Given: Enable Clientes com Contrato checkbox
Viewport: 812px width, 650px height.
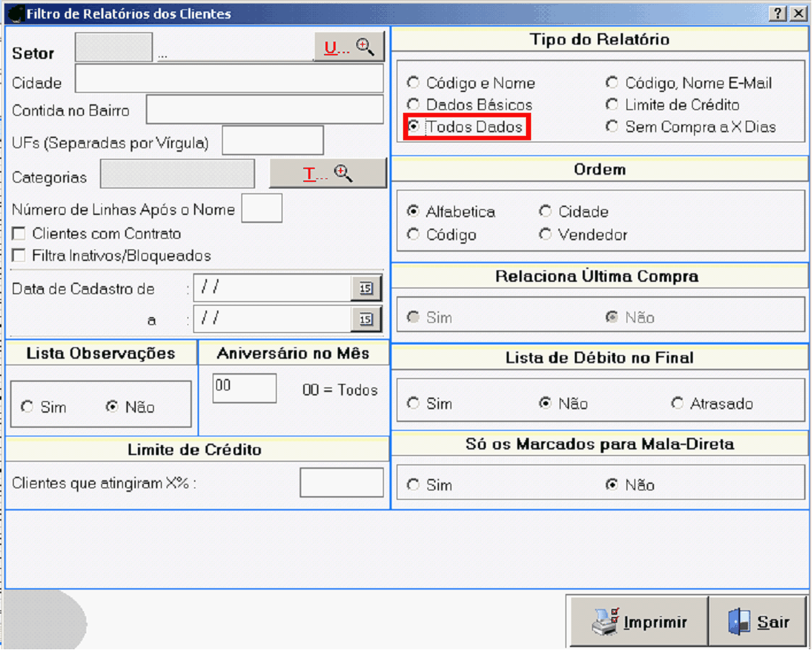Looking at the screenshot, I should point(19,234).
